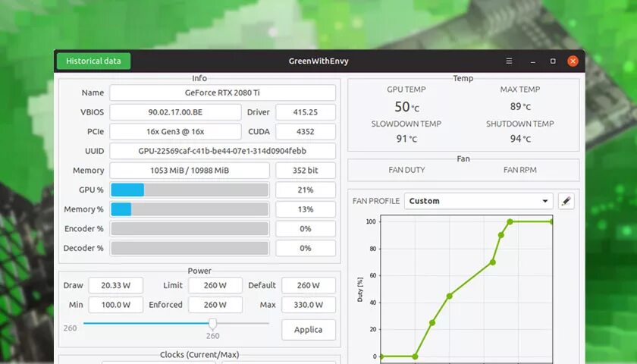Click the FAN RPM label
Viewport: 637px width, 364px height.
[x=520, y=170]
